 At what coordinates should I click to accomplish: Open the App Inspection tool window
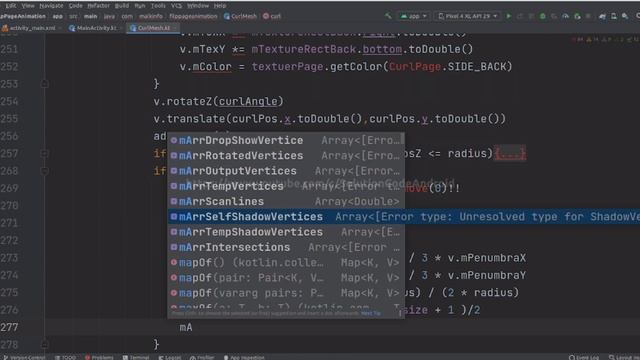pyautogui.click(x=244, y=358)
